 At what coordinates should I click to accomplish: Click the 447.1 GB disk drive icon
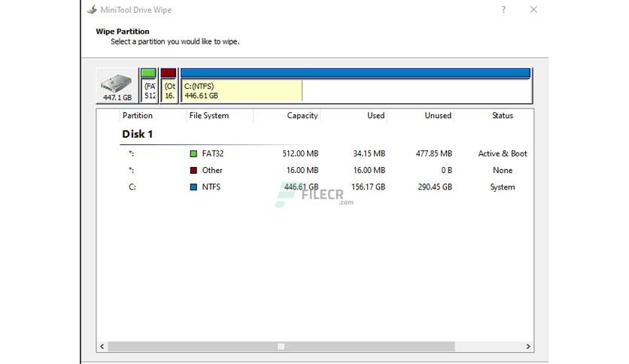coord(117,86)
